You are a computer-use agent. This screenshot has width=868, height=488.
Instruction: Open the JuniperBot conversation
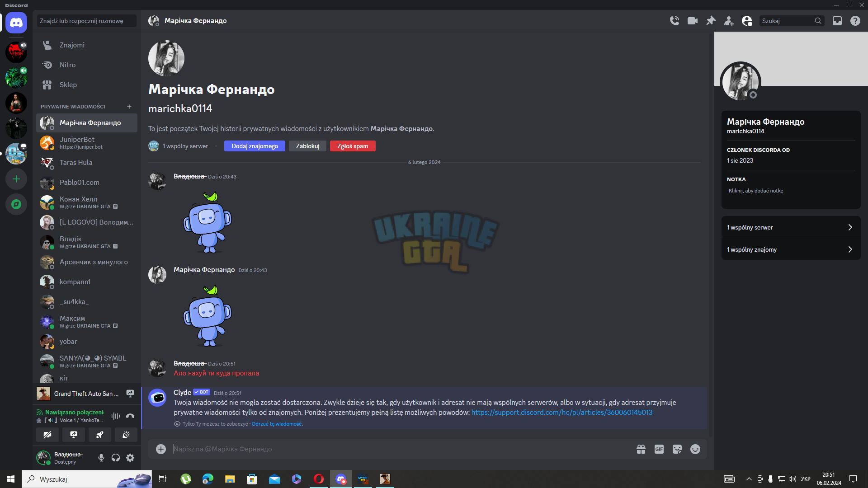[87, 143]
